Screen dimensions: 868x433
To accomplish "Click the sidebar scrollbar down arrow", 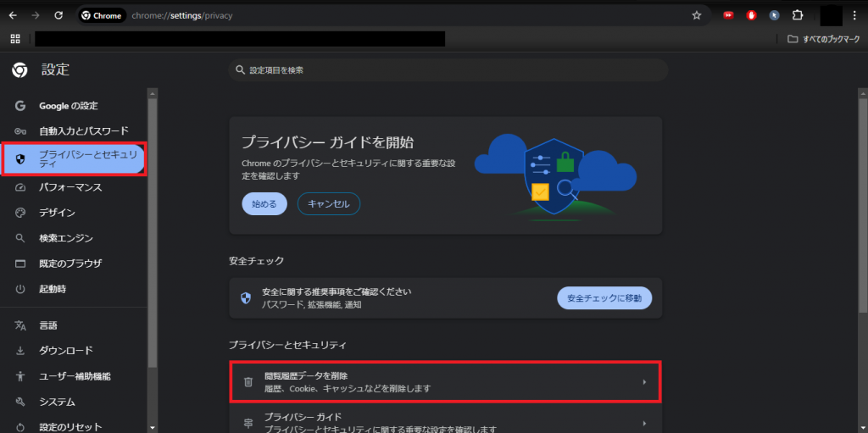I will (x=153, y=427).
